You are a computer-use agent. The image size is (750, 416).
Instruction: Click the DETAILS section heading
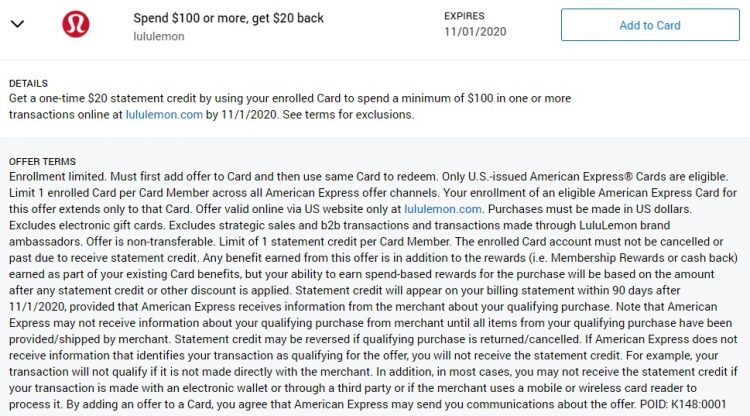[x=28, y=84]
